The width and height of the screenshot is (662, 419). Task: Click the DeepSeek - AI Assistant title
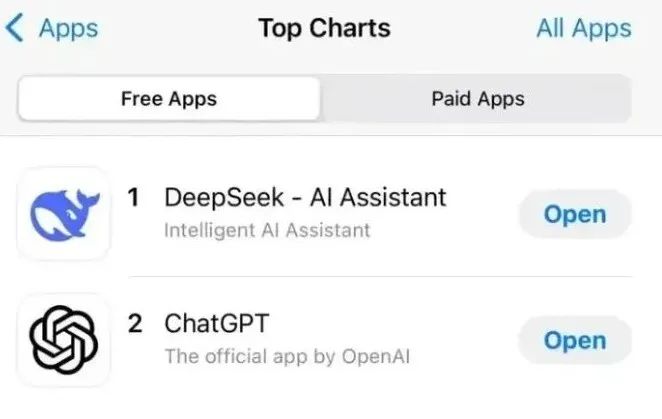pyautogui.click(x=305, y=197)
